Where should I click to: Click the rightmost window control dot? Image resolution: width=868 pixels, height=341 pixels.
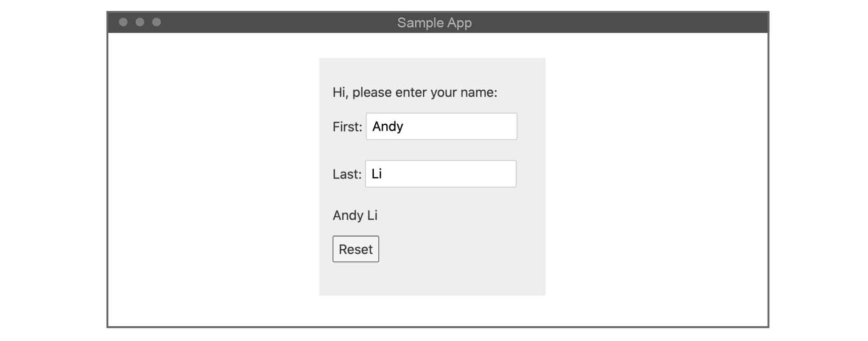pyautogui.click(x=156, y=22)
